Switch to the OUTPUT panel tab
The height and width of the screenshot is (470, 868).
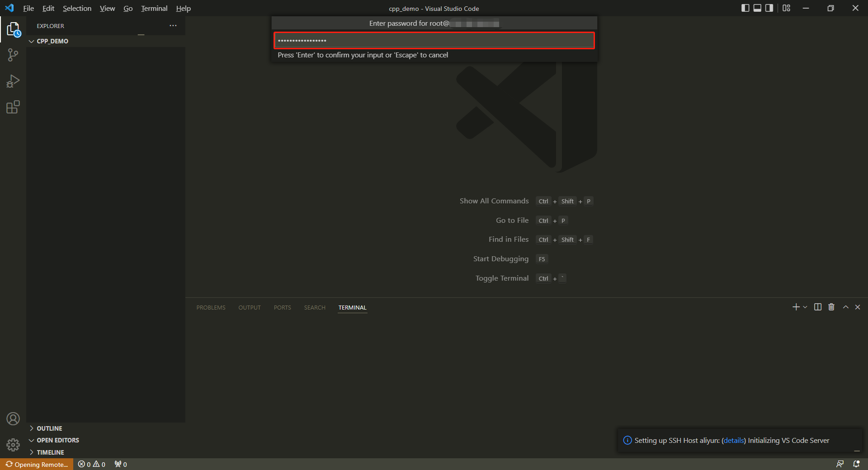(x=249, y=308)
